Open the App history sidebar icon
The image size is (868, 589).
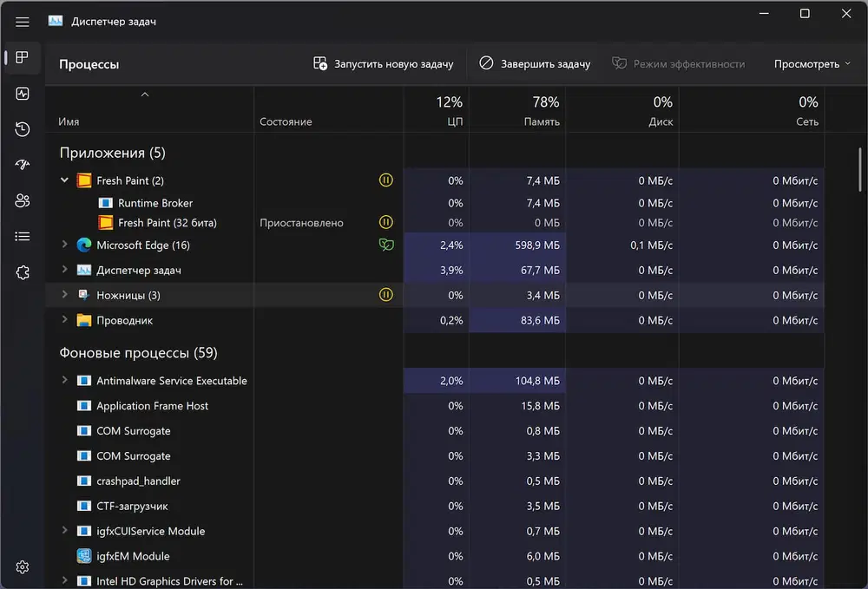[x=23, y=129]
